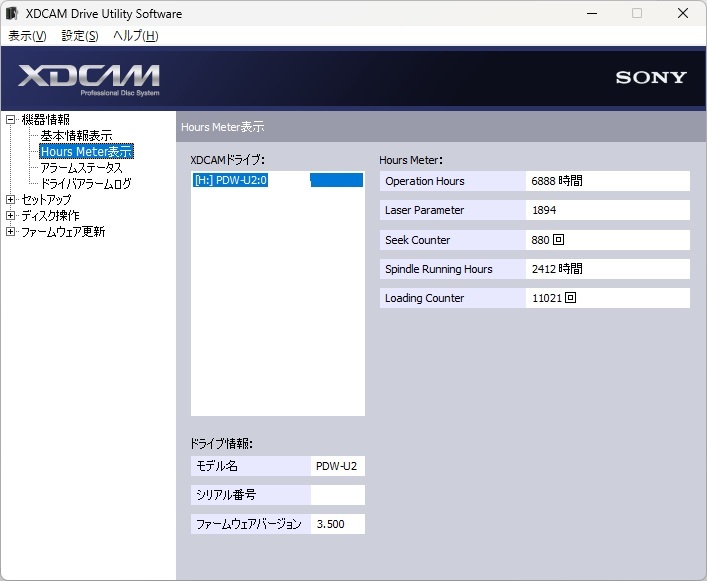Click the ファームウェアバージョン value 3.500
Image resolution: width=708 pixels, height=581 pixels.
coord(337,524)
